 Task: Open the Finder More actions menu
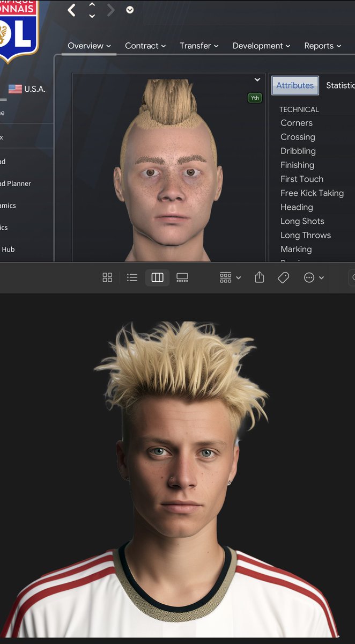(x=314, y=277)
